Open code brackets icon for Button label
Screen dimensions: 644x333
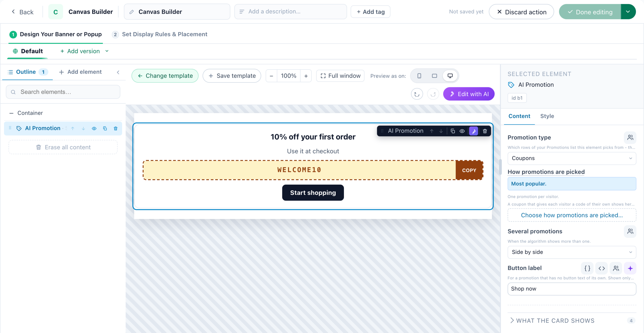coord(602,268)
